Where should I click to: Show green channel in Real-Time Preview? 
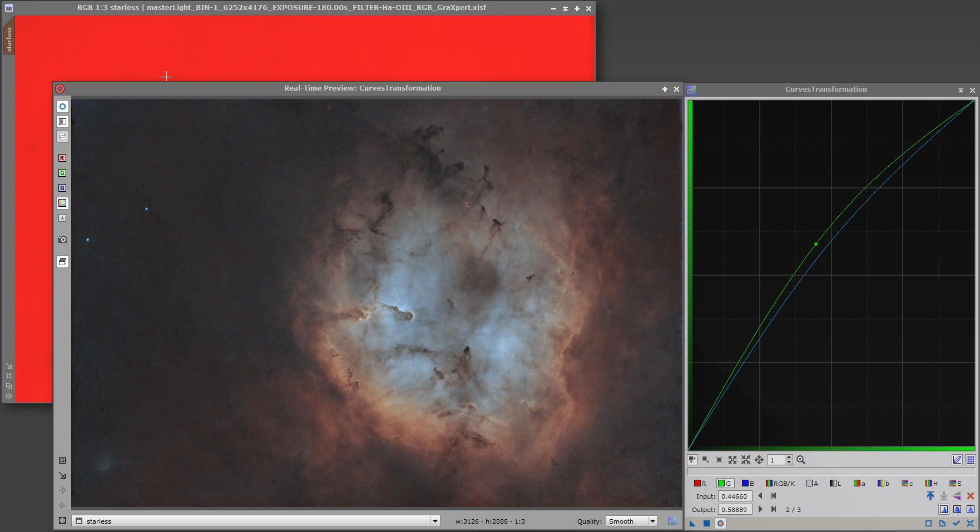[x=62, y=173]
